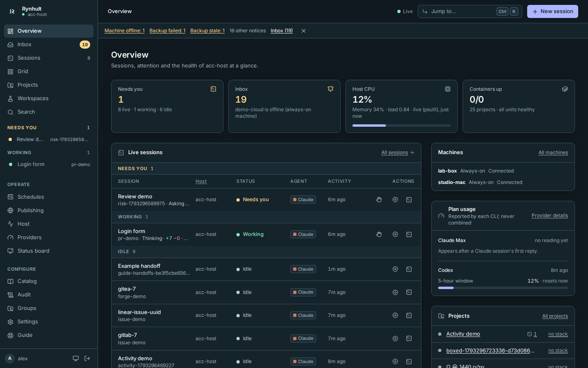This screenshot has width=588, height=368.
Task: Open Login form item under Working sidebar
Action: coord(49,164)
